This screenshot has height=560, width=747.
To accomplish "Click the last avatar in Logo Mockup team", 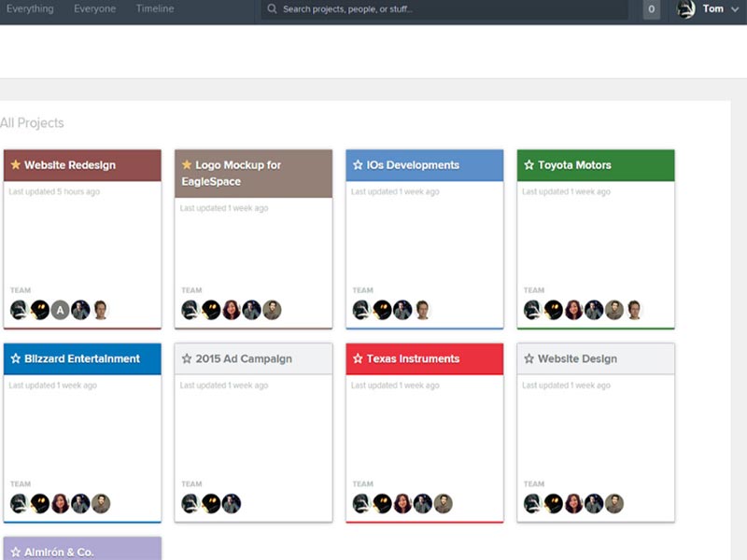I will pos(272,310).
